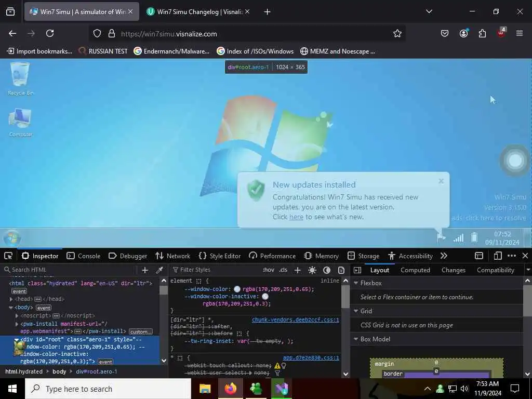This screenshot has width=532, height=399.
Task: Close the New updates installed notification
Action: tap(441, 181)
